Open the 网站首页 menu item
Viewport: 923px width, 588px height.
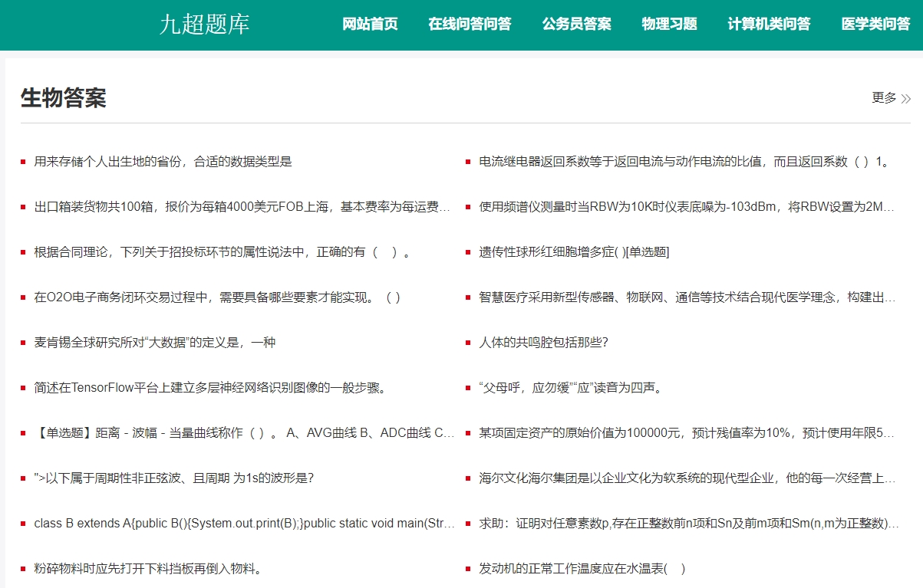click(370, 24)
